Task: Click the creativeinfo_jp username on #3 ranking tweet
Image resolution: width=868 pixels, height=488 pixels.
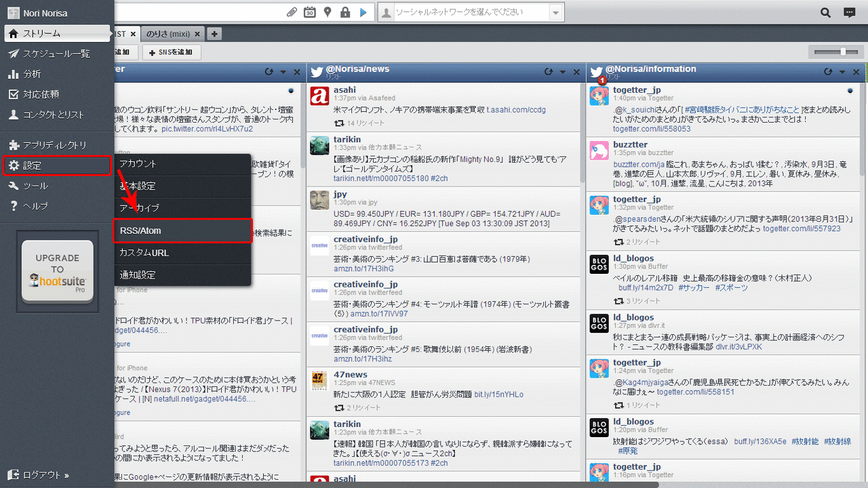Action: [x=365, y=239]
